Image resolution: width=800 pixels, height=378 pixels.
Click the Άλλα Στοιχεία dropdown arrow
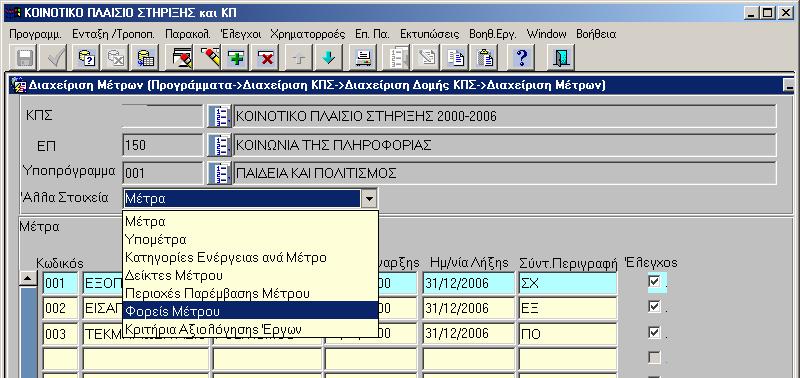click(369, 198)
